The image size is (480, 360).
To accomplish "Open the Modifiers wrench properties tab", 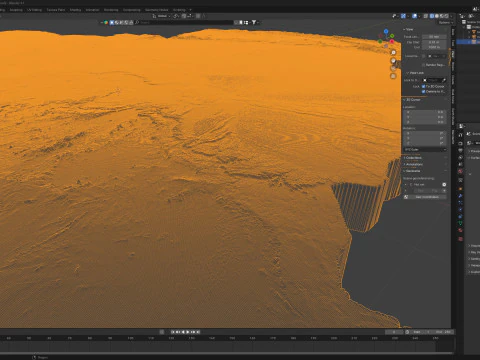I will 460,196.
